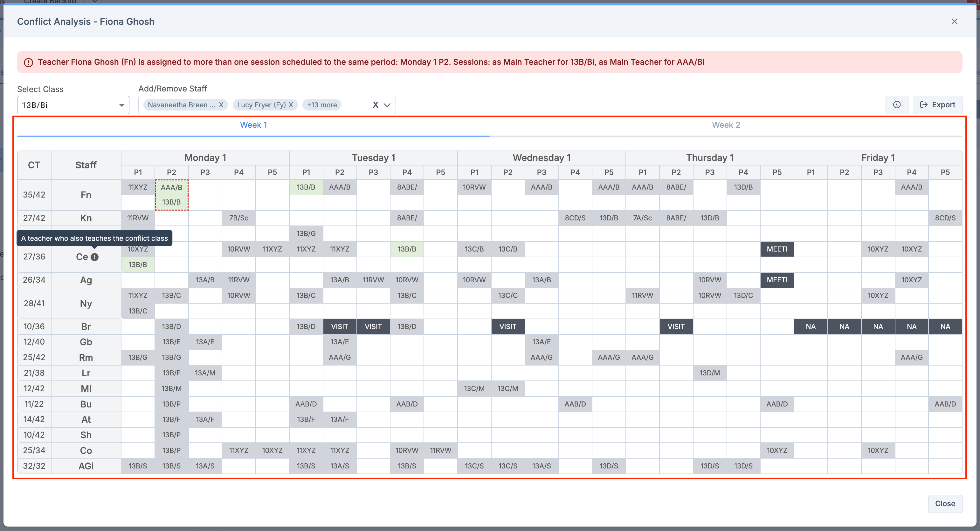Viewport: 980px width, 531px height.
Task: Click the green 13B/B cell Tuesday P1
Action: point(306,187)
